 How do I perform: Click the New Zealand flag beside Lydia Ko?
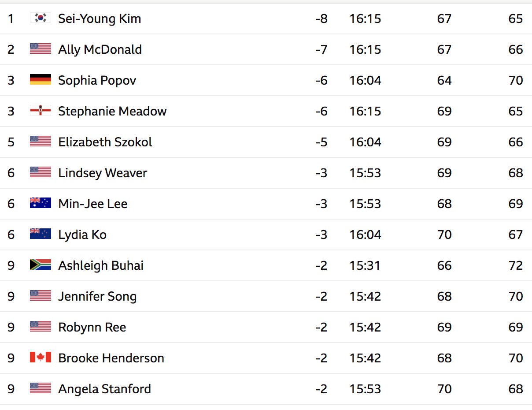(41, 234)
